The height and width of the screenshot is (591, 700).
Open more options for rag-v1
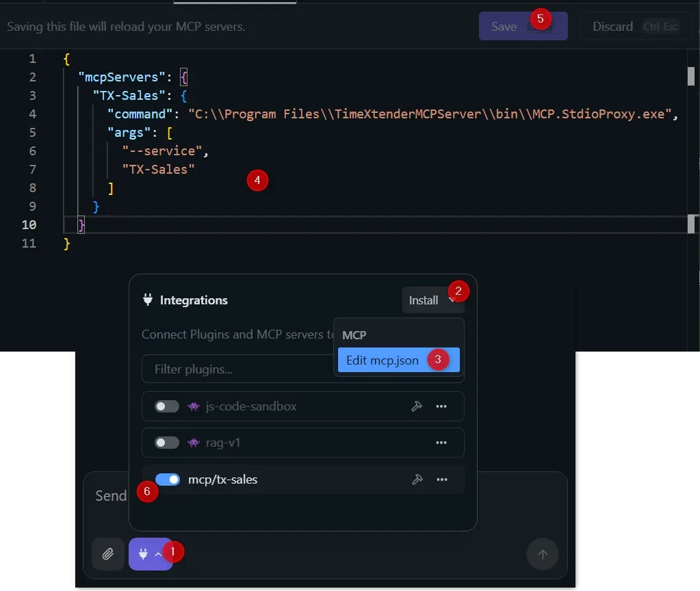(441, 443)
